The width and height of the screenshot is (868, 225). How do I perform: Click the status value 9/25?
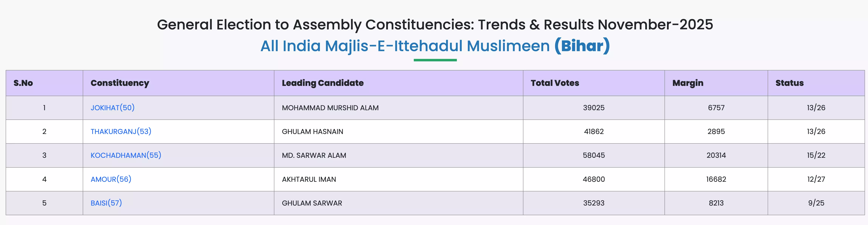[x=816, y=203]
